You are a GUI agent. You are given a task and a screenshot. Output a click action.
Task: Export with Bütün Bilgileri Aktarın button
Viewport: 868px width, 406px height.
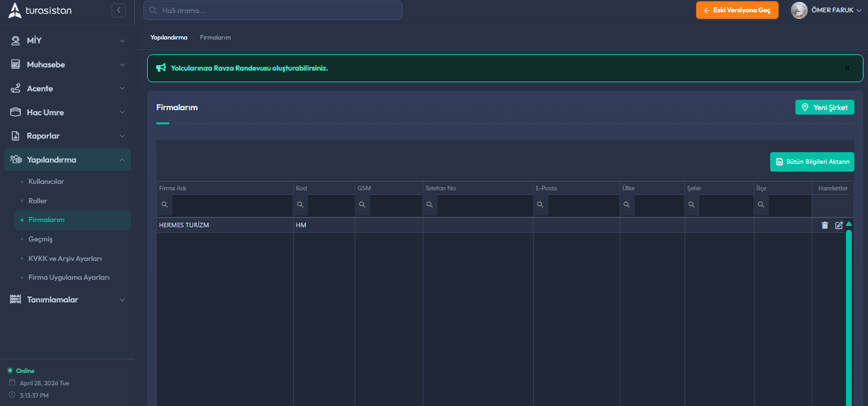click(x=812, y=162)
